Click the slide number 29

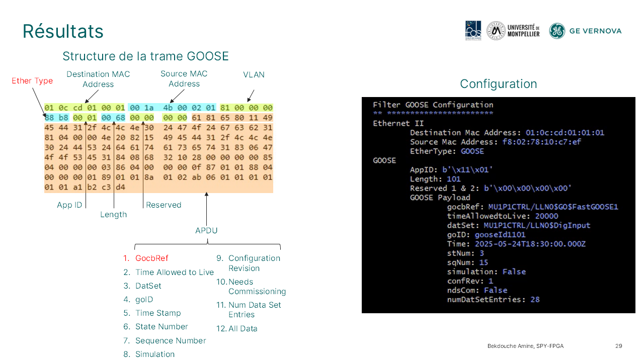coord(618,346)
